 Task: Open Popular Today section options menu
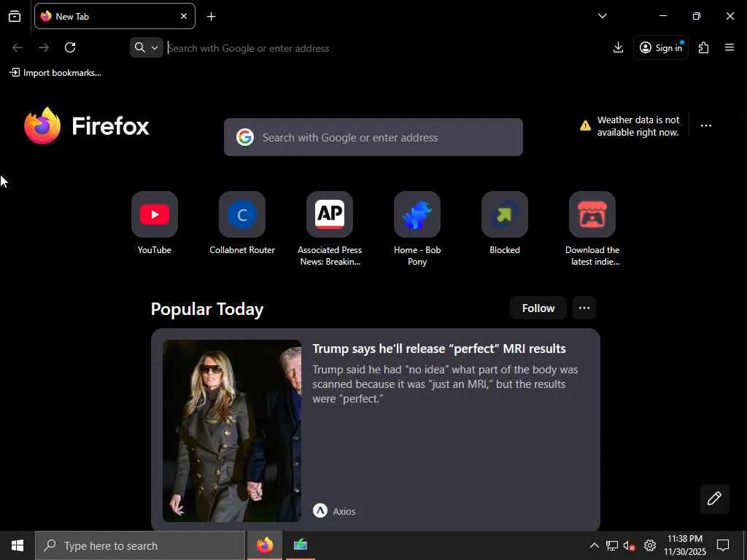(584, 308)
